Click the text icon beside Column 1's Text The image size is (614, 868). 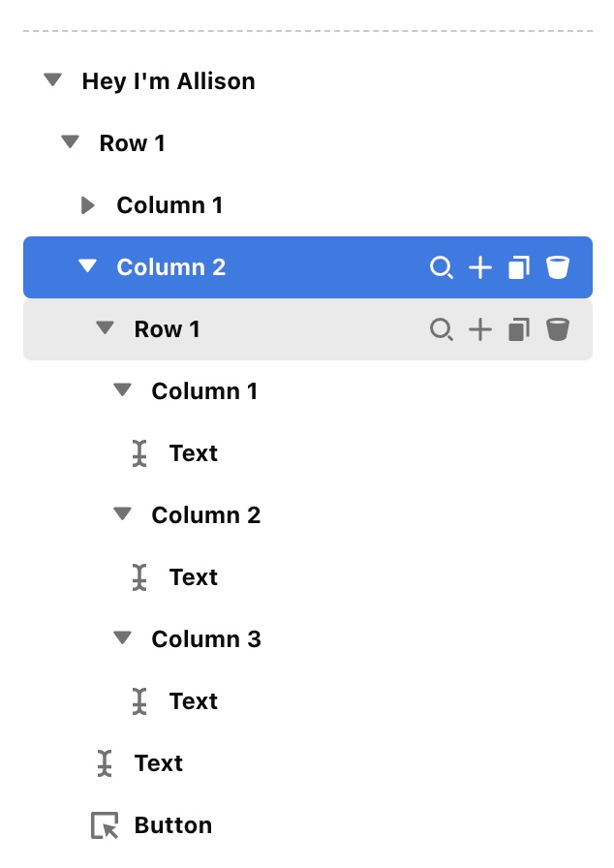click(x=140, y=453)
